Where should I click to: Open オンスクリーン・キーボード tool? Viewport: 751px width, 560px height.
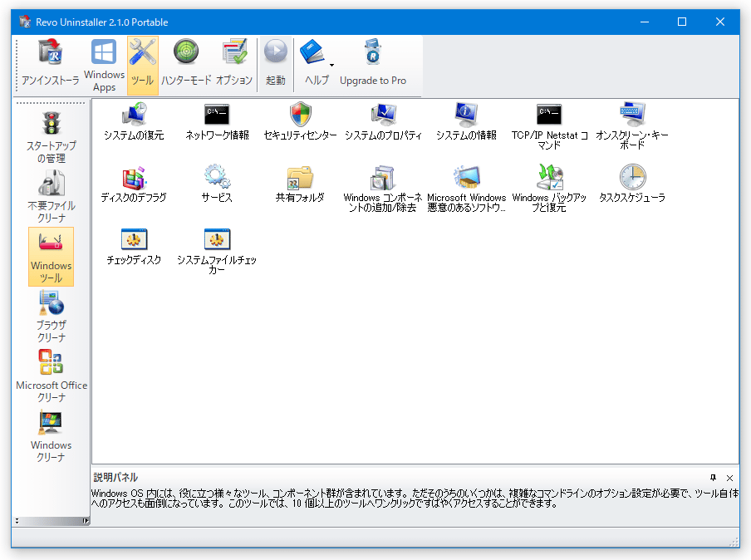point(632,126)
